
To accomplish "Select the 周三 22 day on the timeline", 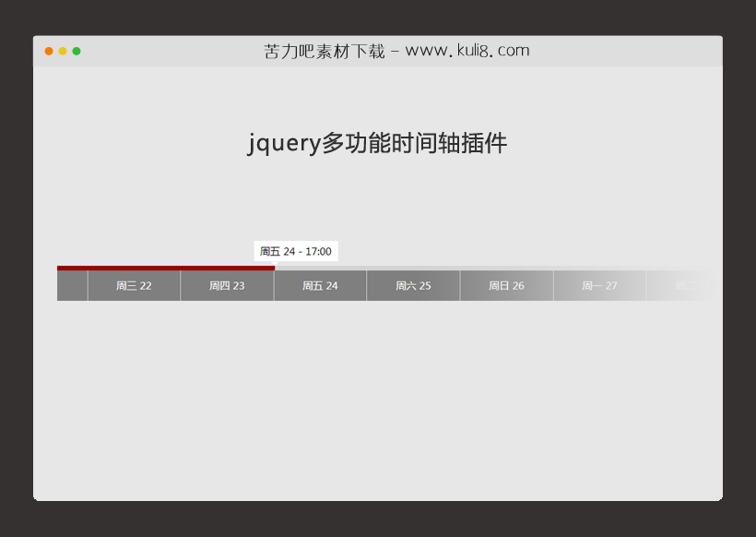I will (x=134, y=285).
